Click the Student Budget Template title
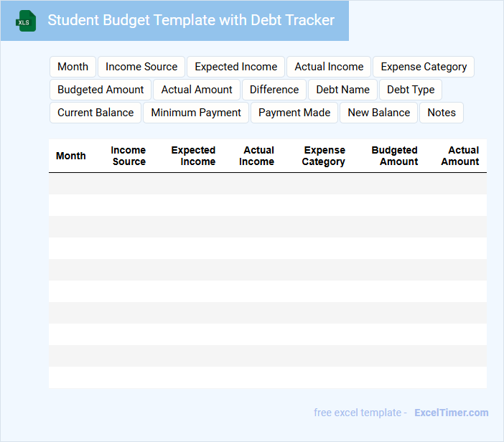 click(x=191, y=20)
